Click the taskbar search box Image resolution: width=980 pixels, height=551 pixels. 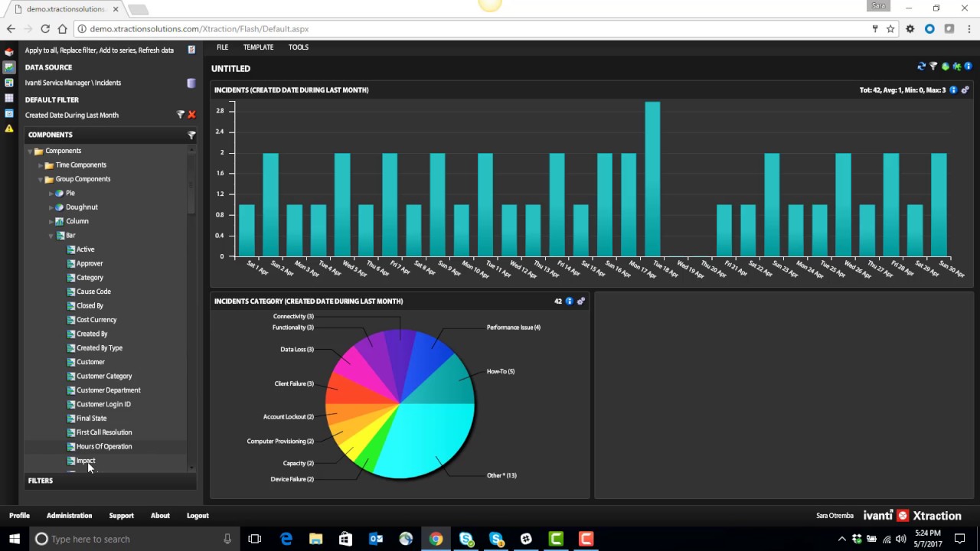[134, 539]
